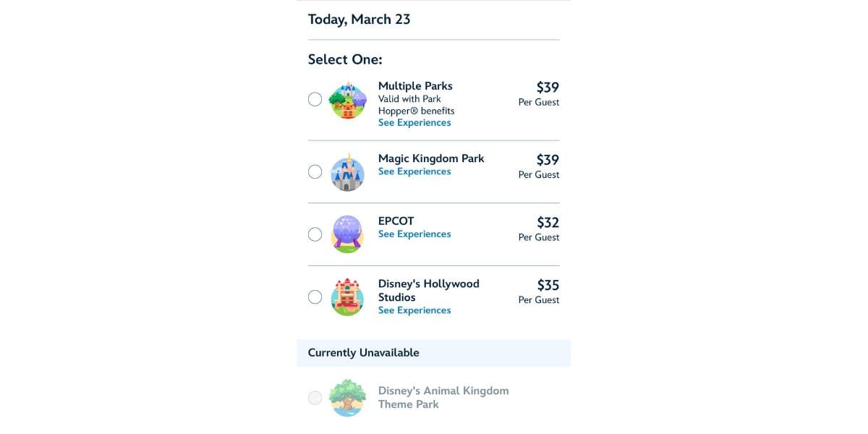Click the disabled Animal Kingdom radio button
Screen dimensions: 868x434
(x=315, y=398)
